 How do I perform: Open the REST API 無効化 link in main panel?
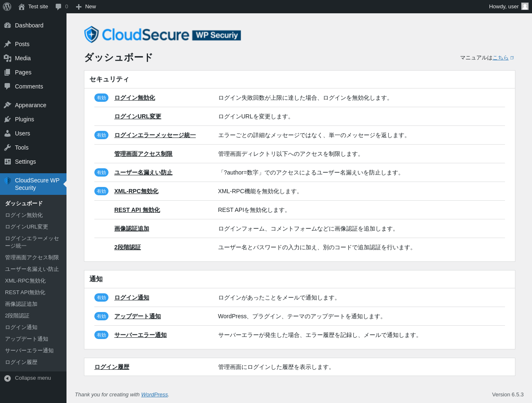(x=137, y=210)
